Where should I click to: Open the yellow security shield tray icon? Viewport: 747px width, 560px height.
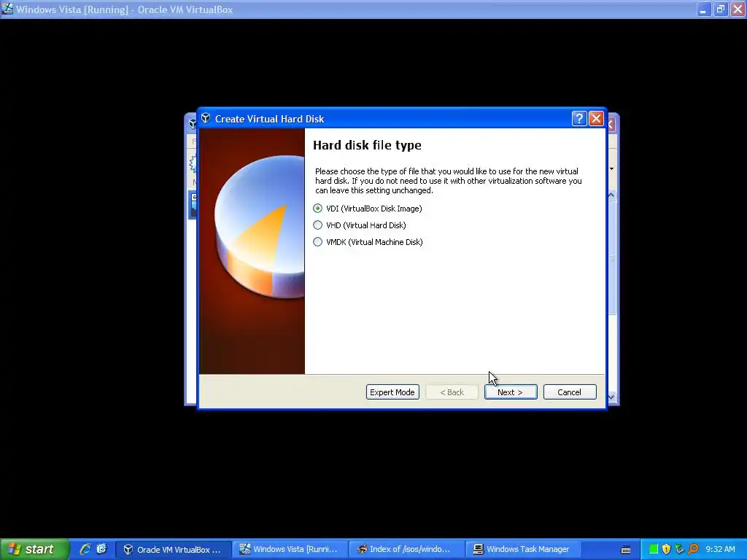[667, 549]
